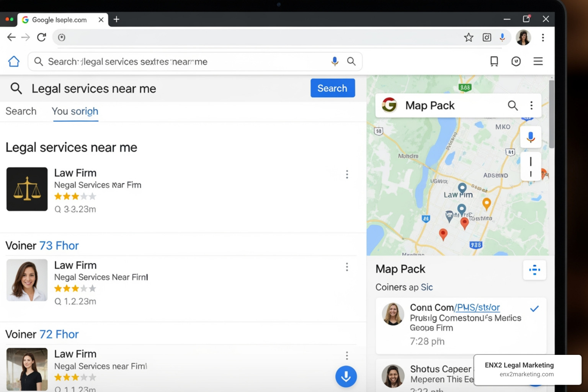Screen dimensions: 588x392
Task: Open the Chrome three-dot browser menu
Action: tap(543, 37)
